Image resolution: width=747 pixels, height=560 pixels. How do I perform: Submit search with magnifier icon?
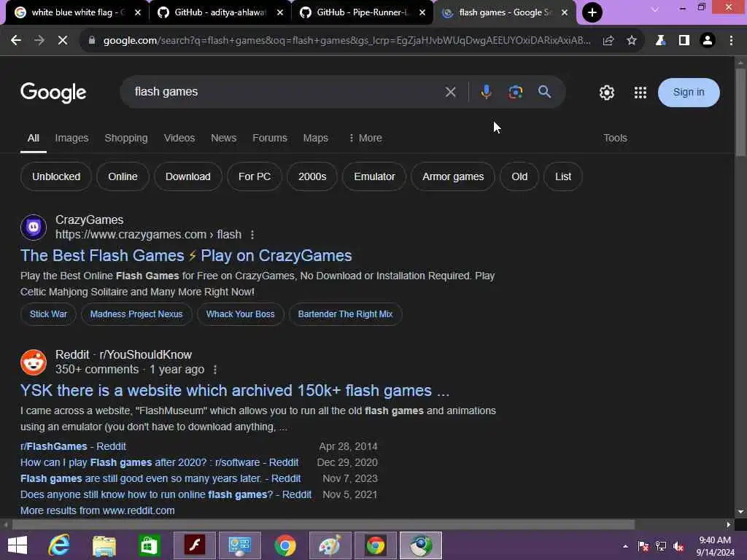pos(544,92)
